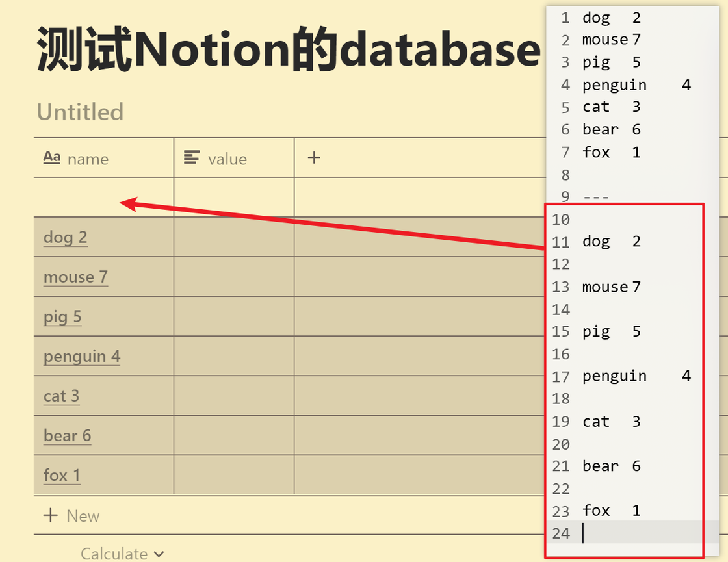
Task: Open the 'penguin 4' row
Action: 82,357
